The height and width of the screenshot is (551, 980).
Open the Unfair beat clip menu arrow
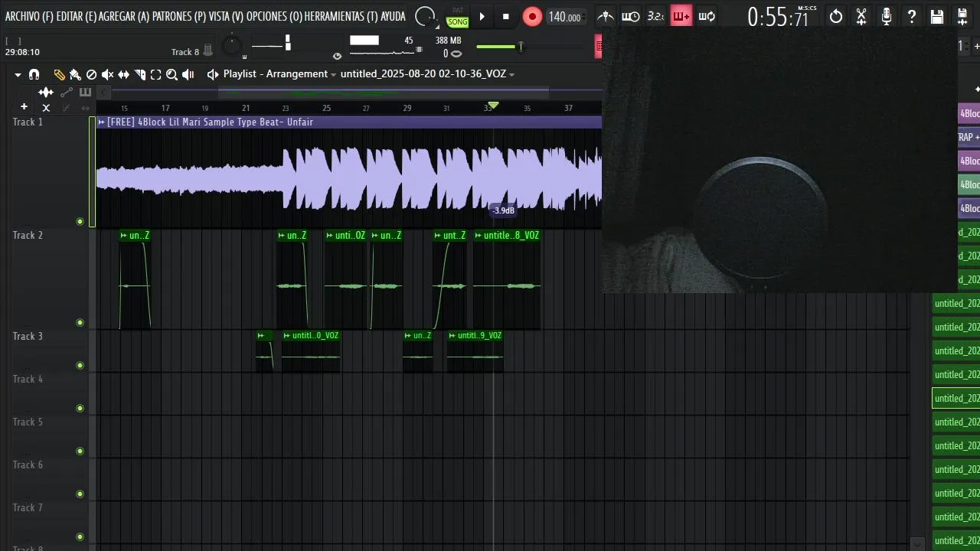tap(102, 122)
